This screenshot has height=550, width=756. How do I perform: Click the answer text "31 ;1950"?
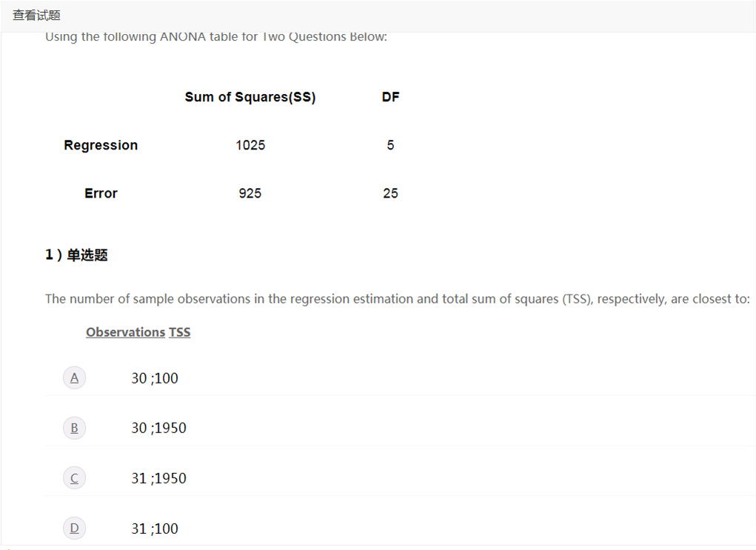[x=158, y=478]
